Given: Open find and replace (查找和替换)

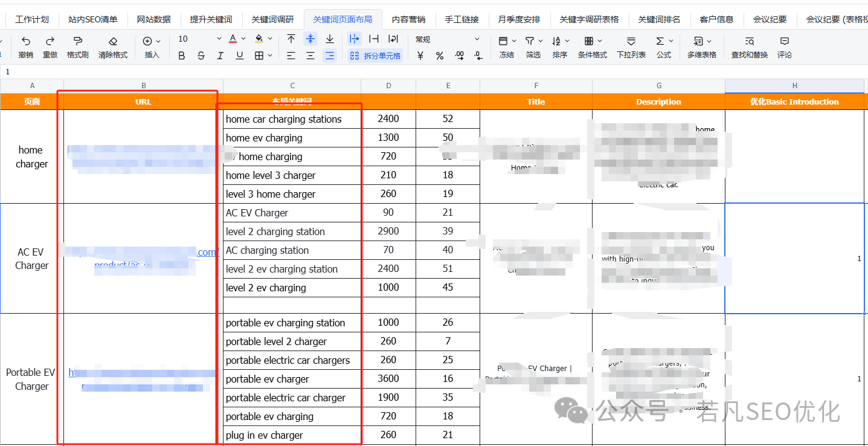Looking at the screenshot, I should click(750, 47).
